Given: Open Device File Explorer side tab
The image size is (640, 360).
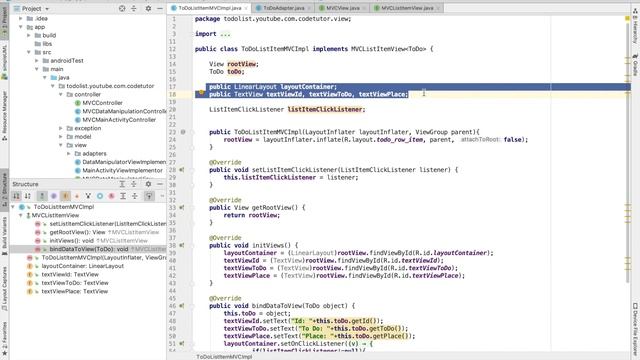Looking at the screenshot, I should (635, 330).
